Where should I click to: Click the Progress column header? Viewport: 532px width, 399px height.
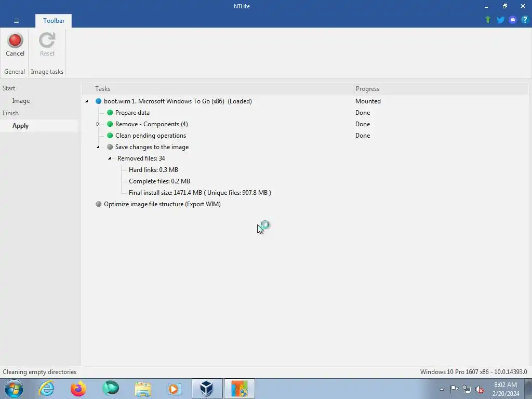click(x=367, y=88)
